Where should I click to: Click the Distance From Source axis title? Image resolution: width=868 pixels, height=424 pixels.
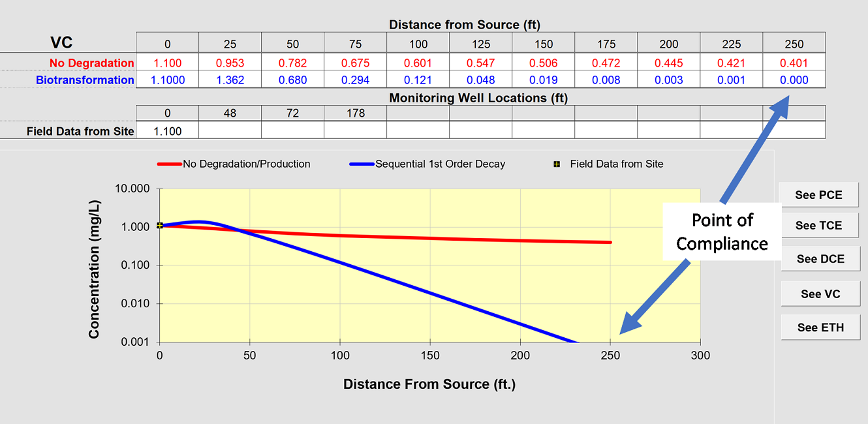(x=429, y=384)
